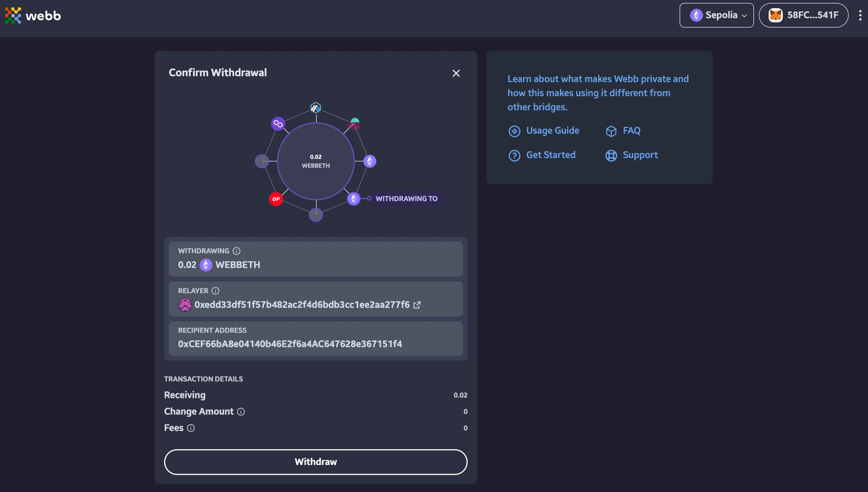Open the Sepolia network dropdown
This screenshot has height=492, width=868.
[716, 15]
